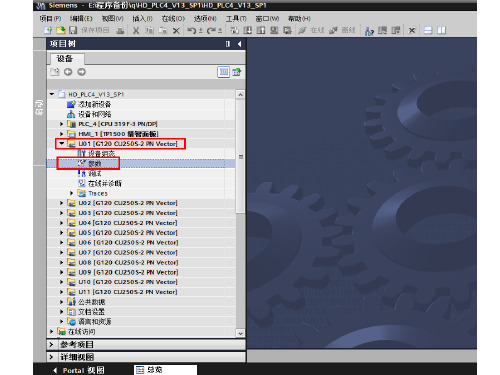
Task: Click the Redo arrow icon
Action: point(211,31)
